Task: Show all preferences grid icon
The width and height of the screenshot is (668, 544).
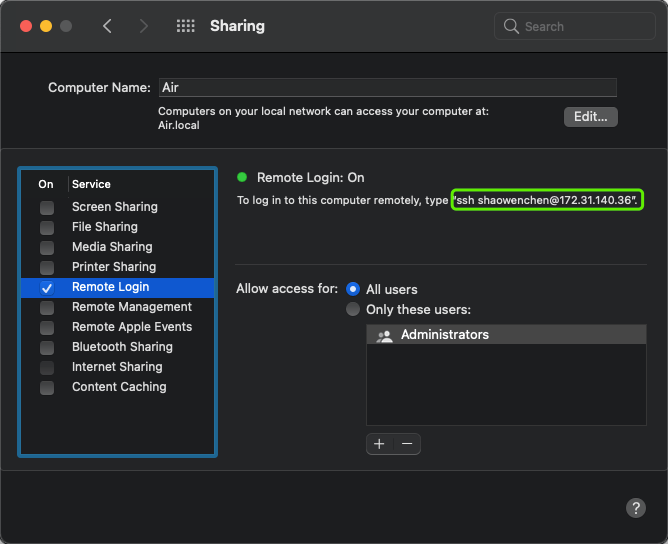Action: click(x=186, y=26)
